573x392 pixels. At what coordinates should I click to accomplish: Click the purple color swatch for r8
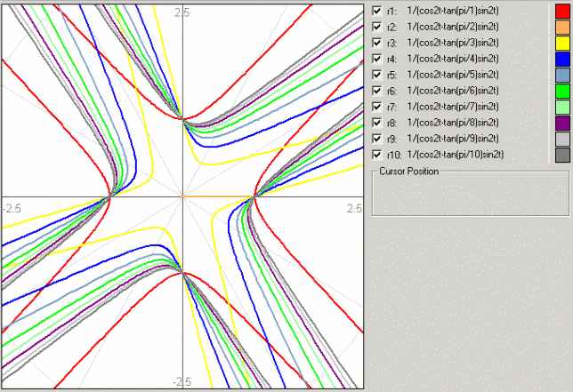pyautogui.click(x=562, y=123)
